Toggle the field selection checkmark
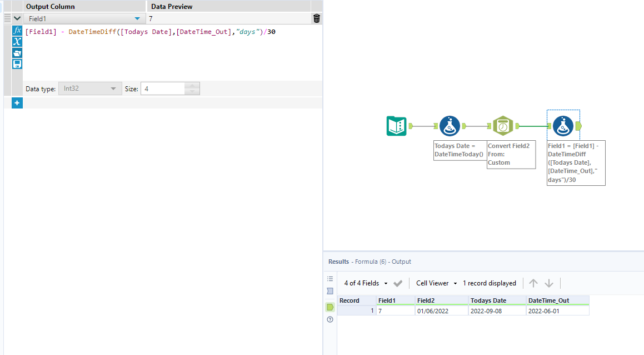Viewport: 644px width, 355px height. [x=397, y=283]
